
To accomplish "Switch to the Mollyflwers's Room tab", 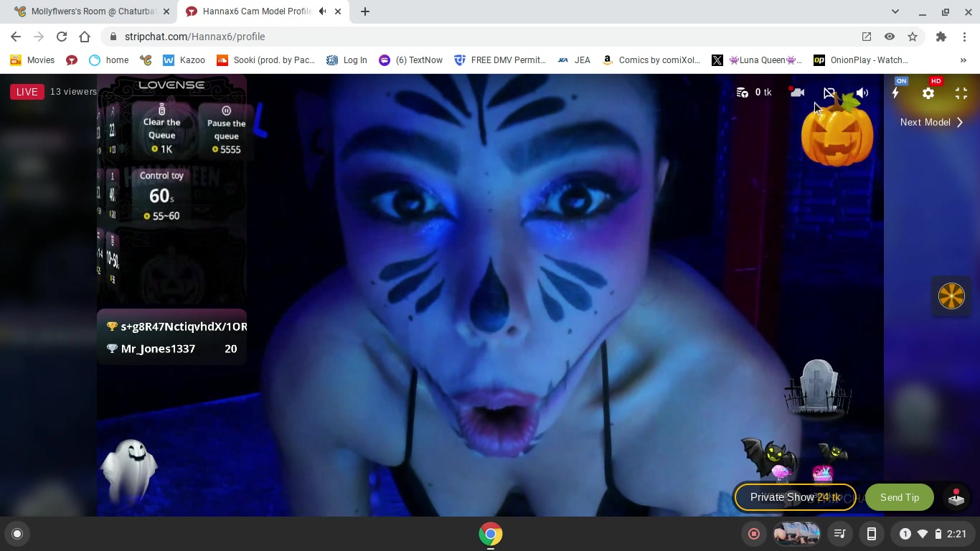I will [x=92, y=11].
